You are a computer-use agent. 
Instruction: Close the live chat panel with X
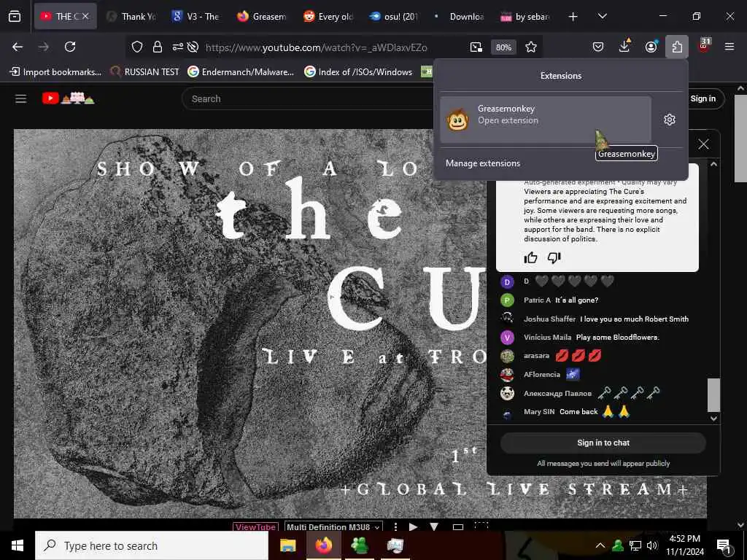[x=703, y=144]
